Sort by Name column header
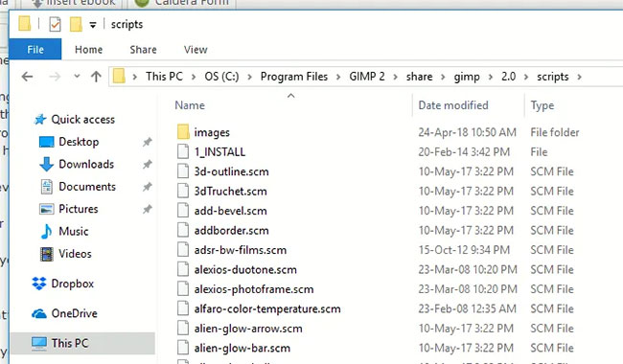The width and height of the screenshot is (623, 364). pos(190,105)
